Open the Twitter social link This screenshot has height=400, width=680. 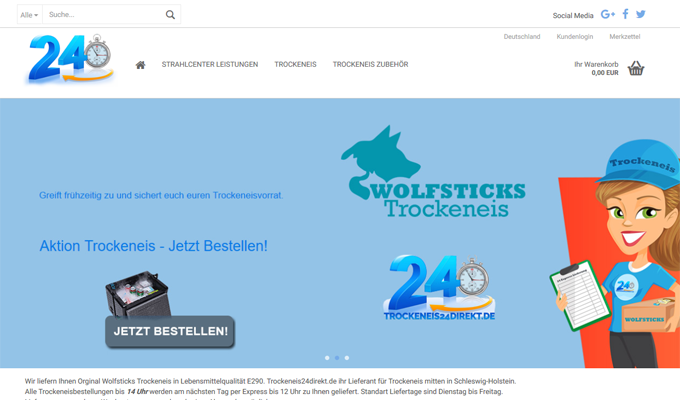(641, 14)
